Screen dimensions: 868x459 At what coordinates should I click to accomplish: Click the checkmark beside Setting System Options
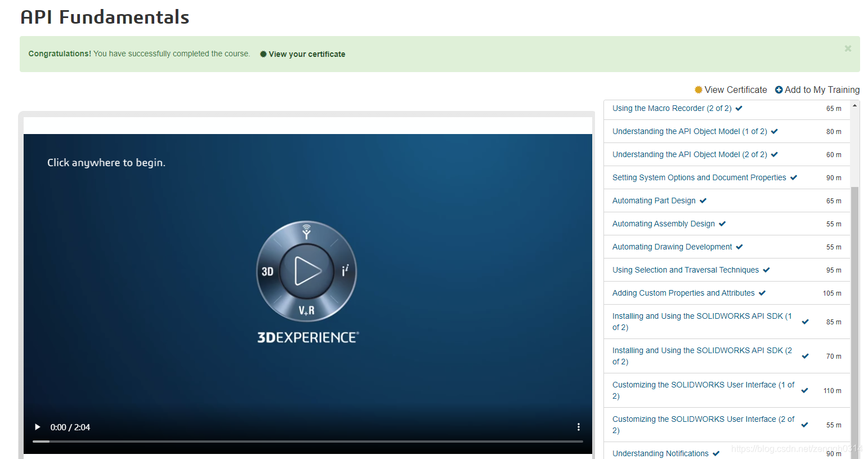point(794,177)
